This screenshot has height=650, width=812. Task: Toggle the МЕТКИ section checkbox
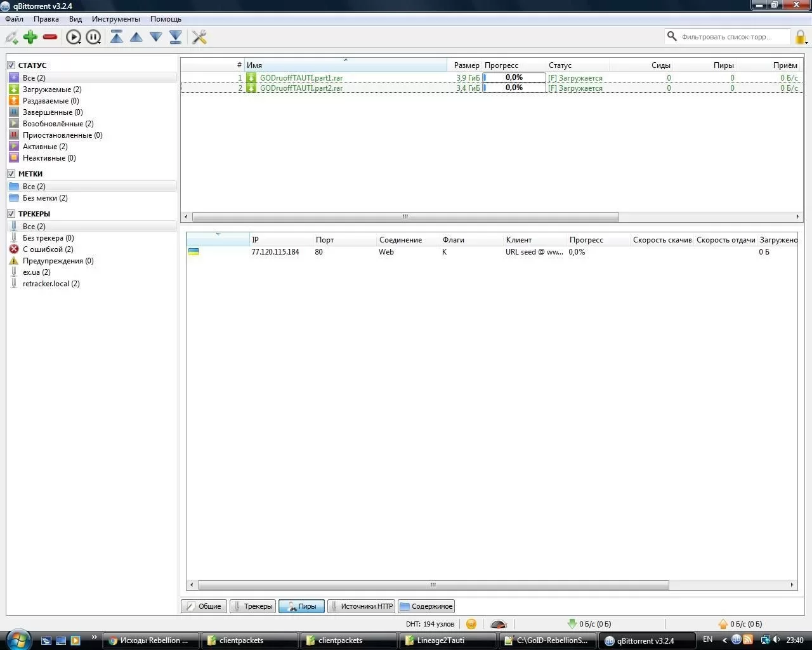click(x=11, y=173)
